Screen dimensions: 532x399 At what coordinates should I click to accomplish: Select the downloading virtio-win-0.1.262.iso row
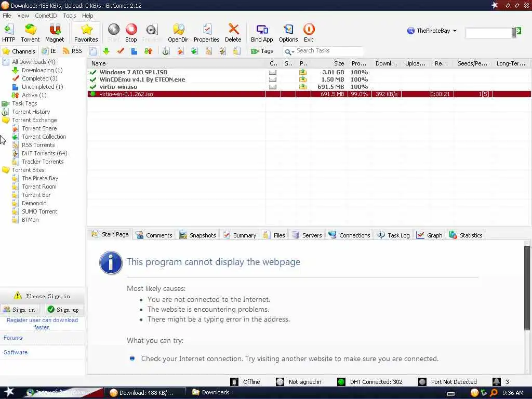[x=309, y=94]
